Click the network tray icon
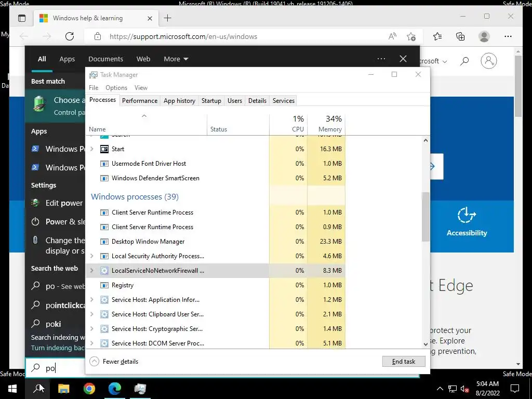Screen dimensions: 532x399 (x=453, y=389)
